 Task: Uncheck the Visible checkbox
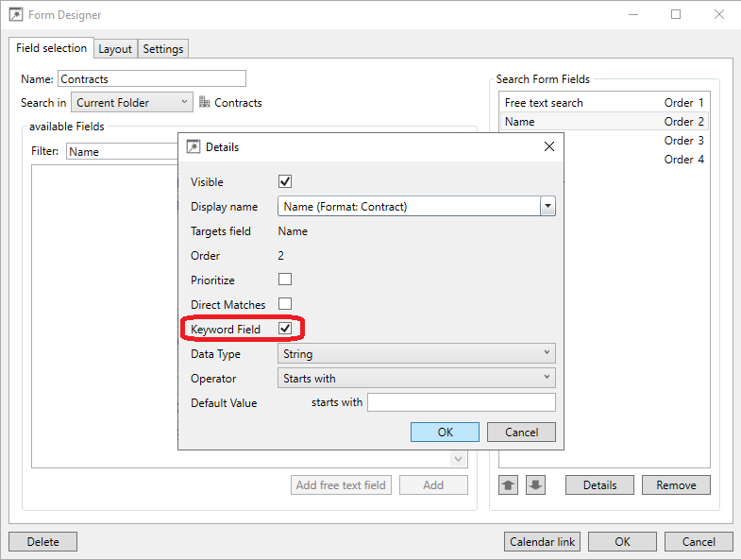click(x=285, y=181)
